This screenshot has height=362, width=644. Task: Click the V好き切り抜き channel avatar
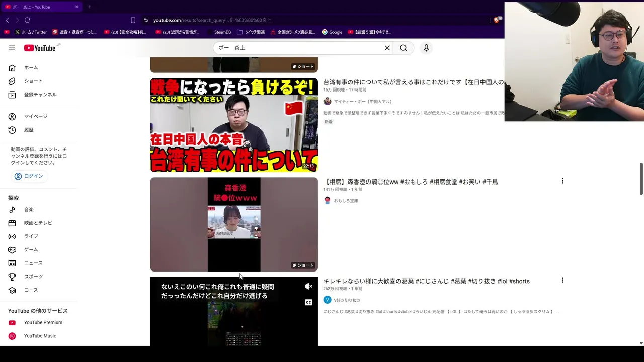point(327,300)
